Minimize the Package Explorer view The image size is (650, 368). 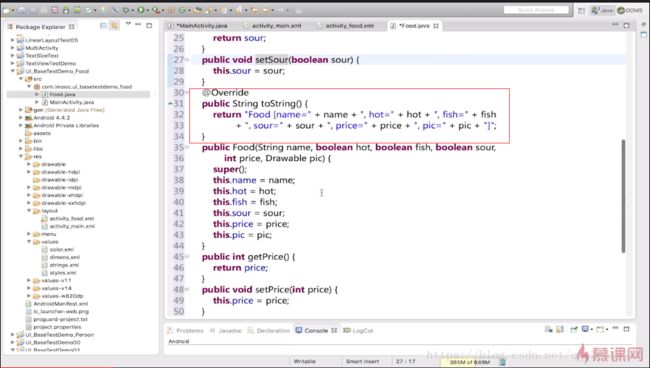coord(138,25)
